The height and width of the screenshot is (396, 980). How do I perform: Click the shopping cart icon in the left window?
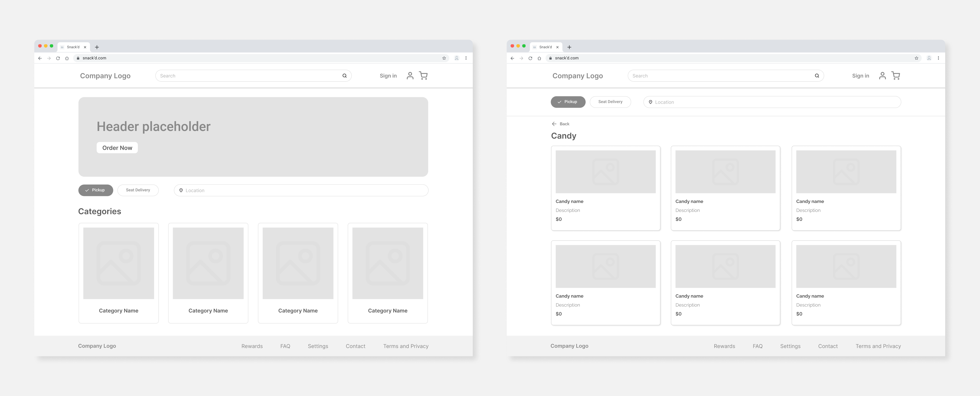[423, 76]
